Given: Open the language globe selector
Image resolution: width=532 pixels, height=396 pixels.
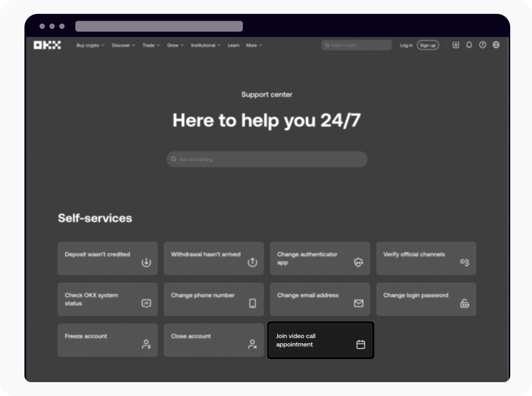Looking at the screenshot, I should point(496,45).
